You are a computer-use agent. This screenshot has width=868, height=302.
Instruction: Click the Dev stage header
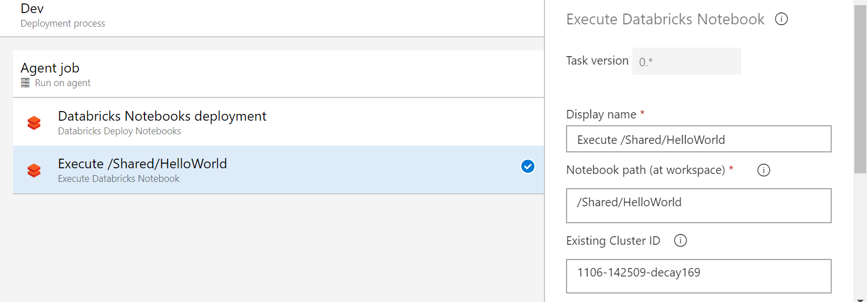tap(32, 8)
